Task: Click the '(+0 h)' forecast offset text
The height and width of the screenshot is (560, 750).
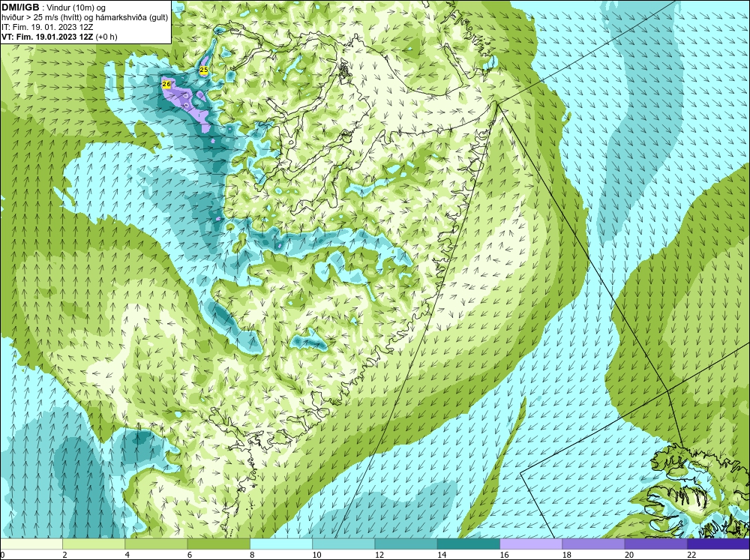Action: click(x=106, y=37)
